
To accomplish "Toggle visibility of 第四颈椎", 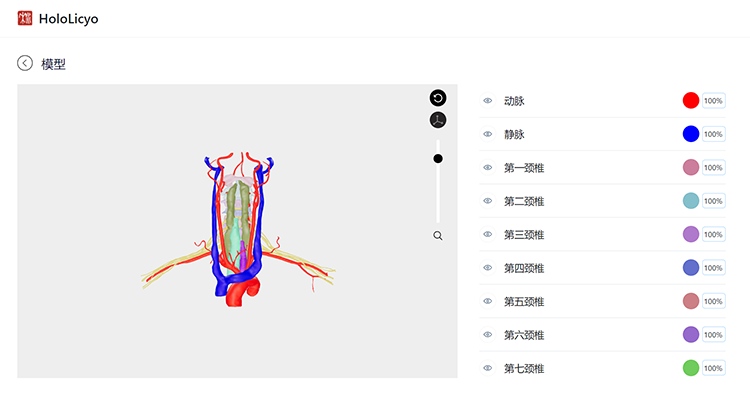I will 487,268.
